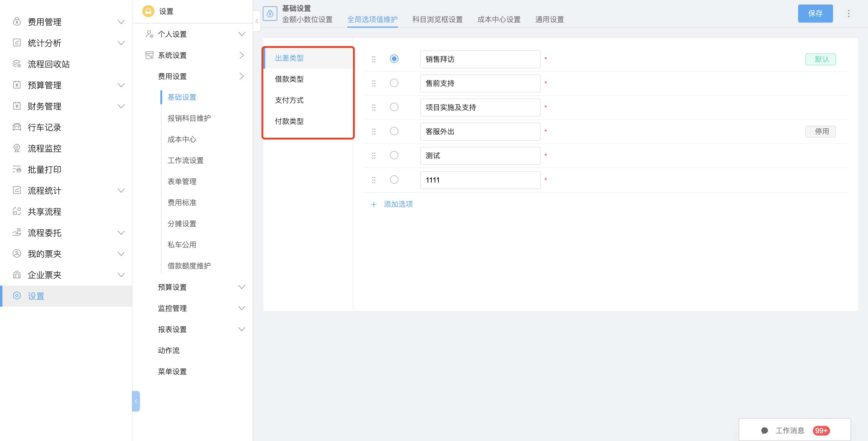This screenshot has width=868, height=441.
Task: Expand the 费用管理 menu chevron
Action: [x=121, y=22]
